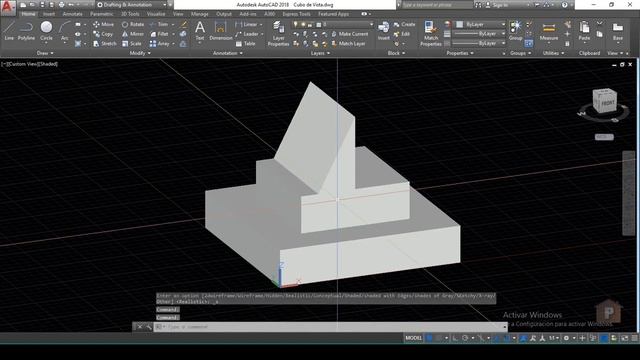Toggle polar tracking in status bar
640x360 pixels.
465,338
